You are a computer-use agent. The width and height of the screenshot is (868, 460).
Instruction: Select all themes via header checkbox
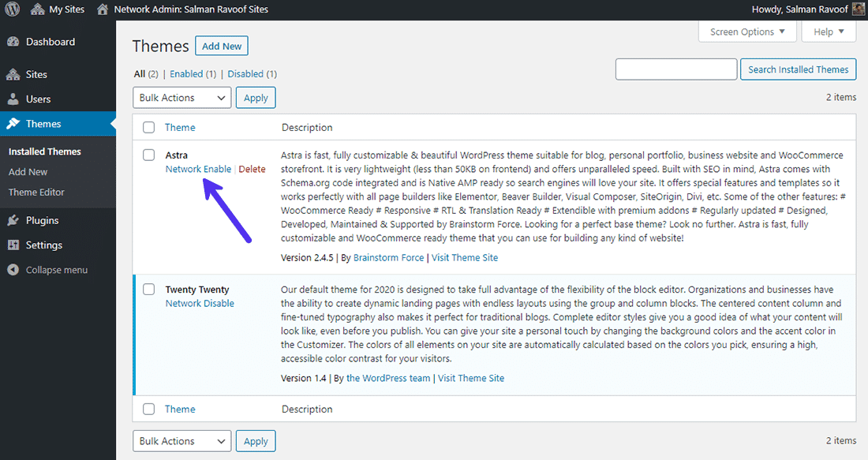148,126
